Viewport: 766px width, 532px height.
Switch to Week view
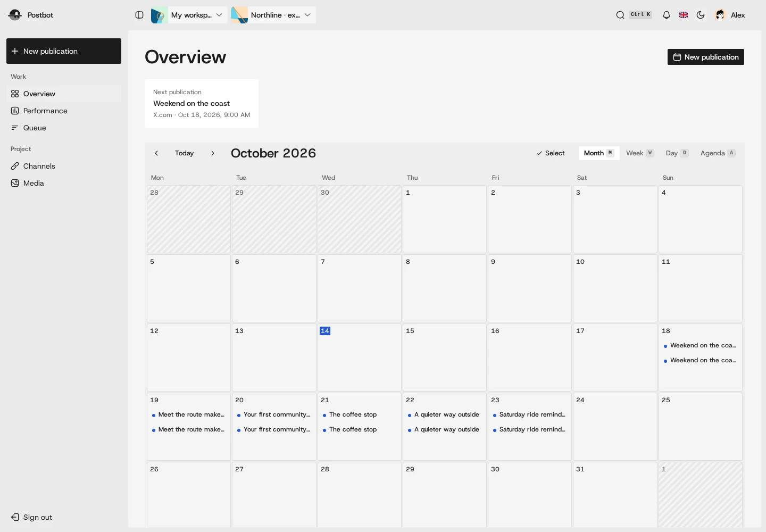coord(640,153)
